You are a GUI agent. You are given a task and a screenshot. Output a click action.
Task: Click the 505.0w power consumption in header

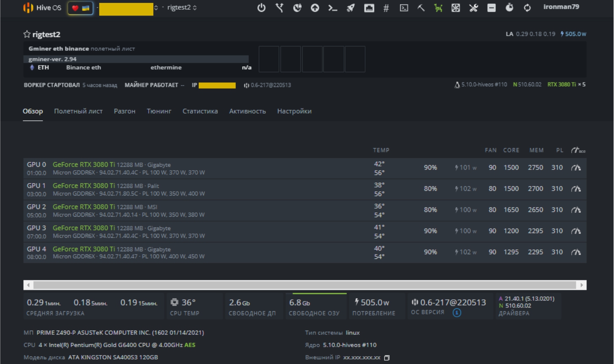573,34
